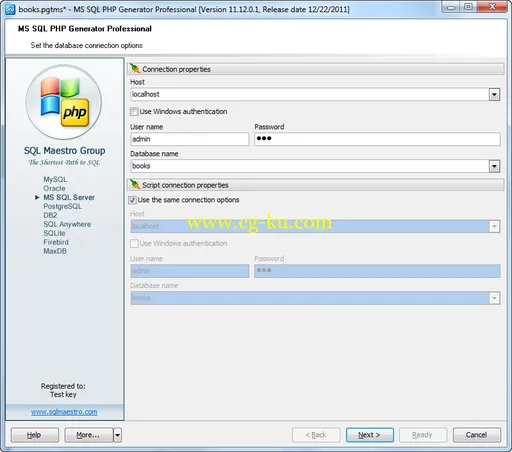Enable Use Windows authentication in Connection properties
This screenshot has width=512, height=452.
(x=134, y=111)
